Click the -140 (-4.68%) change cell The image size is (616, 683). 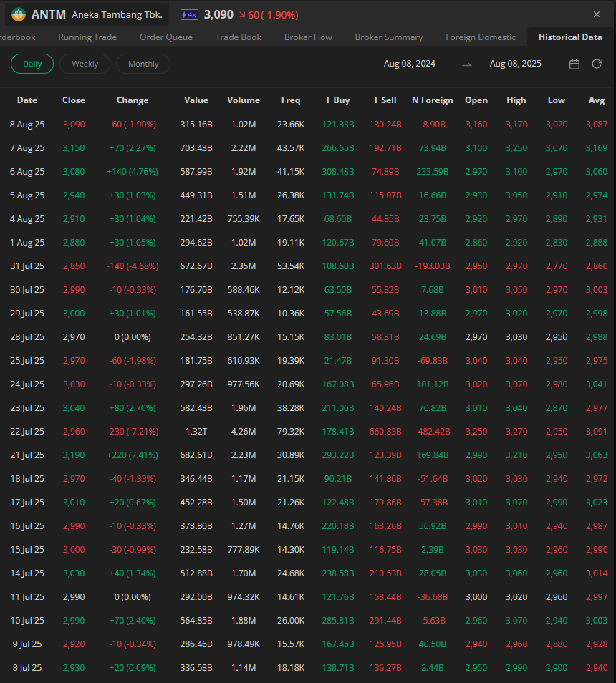[x=133, y=266]
